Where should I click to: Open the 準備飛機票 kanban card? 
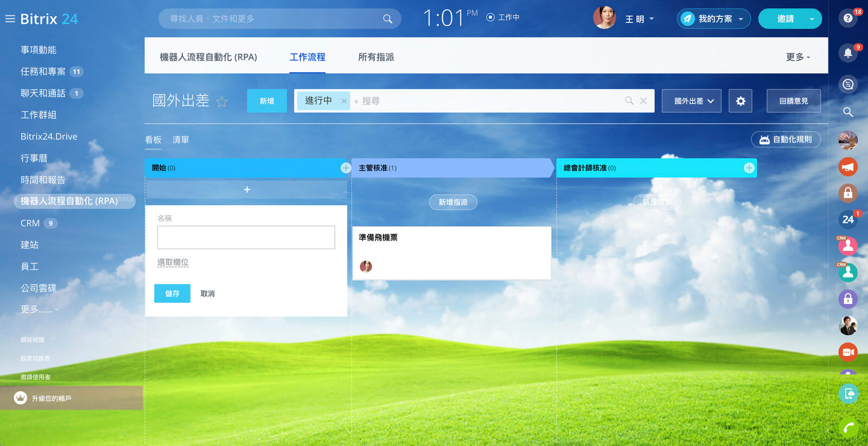pos(452,253)
